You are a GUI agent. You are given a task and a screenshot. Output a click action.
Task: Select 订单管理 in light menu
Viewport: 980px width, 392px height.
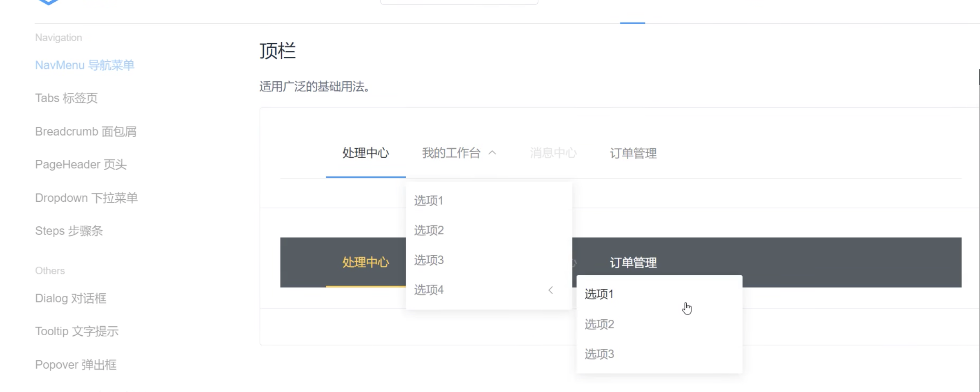633,153
